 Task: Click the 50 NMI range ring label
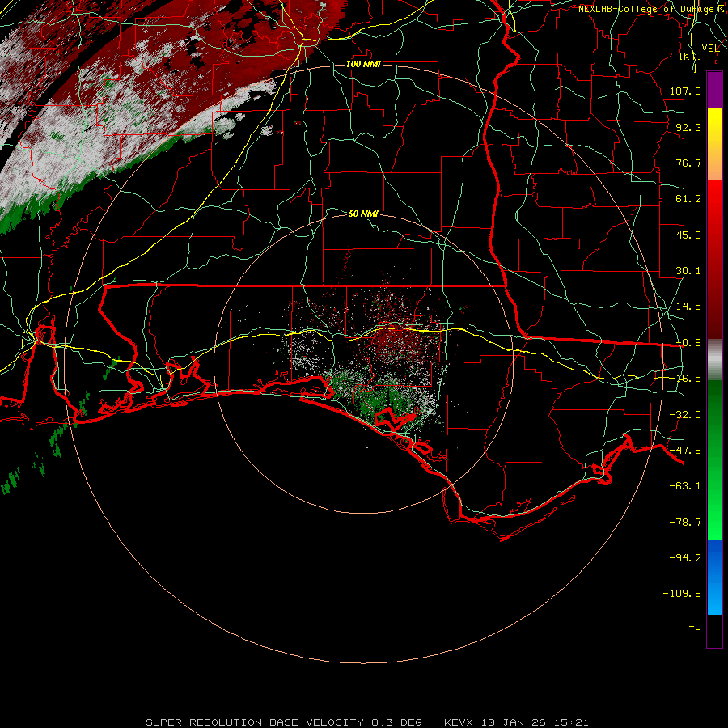(363, 214)
